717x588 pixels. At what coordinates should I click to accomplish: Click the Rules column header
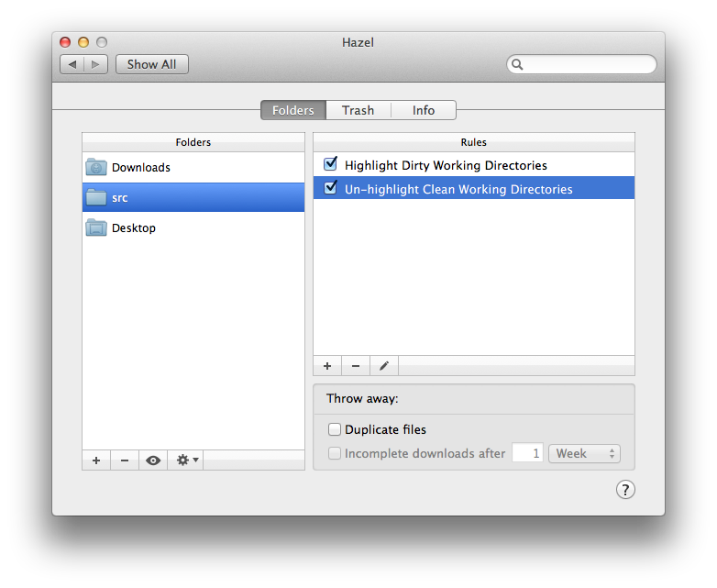click(474, 142)
